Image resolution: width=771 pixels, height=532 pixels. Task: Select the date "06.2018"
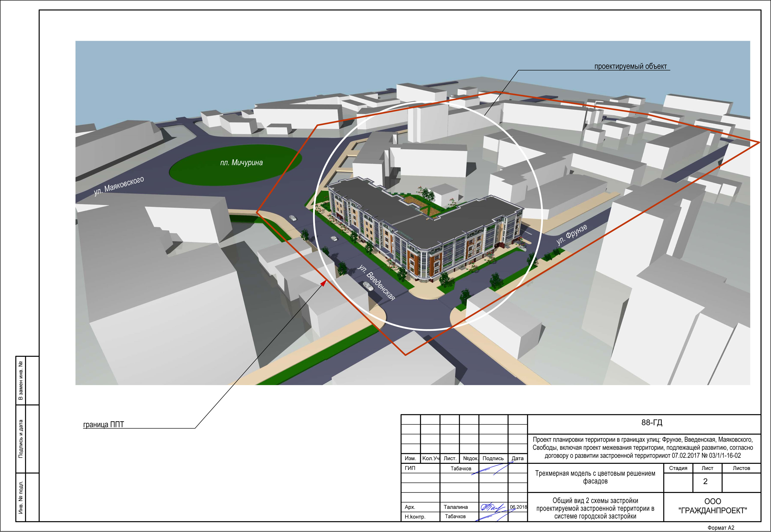(518, 507)
